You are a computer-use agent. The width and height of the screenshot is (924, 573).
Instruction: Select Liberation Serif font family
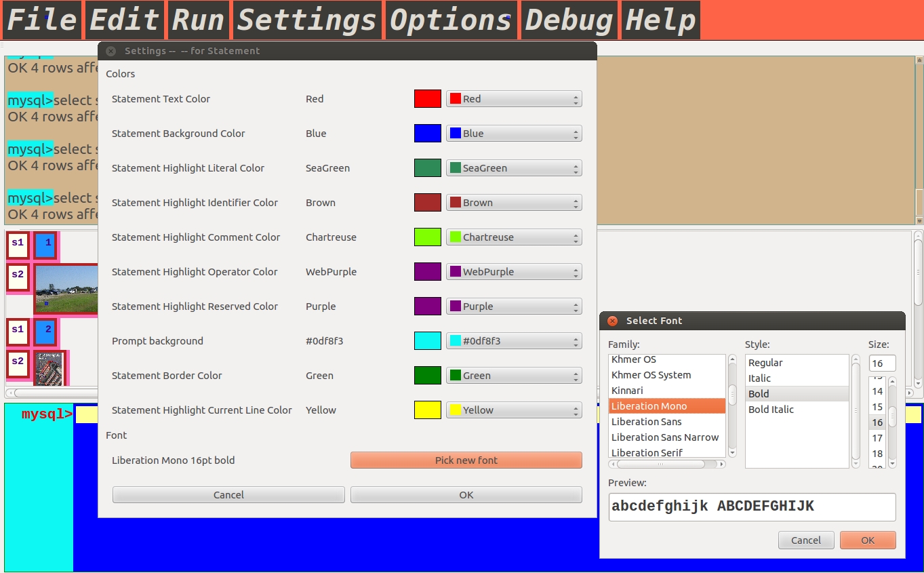(667, 452)
